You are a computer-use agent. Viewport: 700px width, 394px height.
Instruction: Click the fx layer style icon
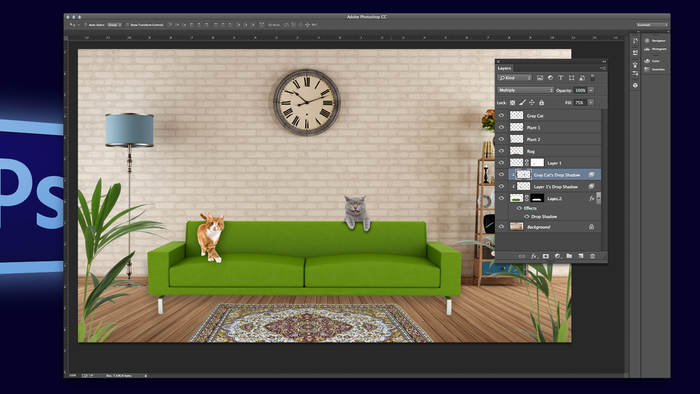point(534,256)
